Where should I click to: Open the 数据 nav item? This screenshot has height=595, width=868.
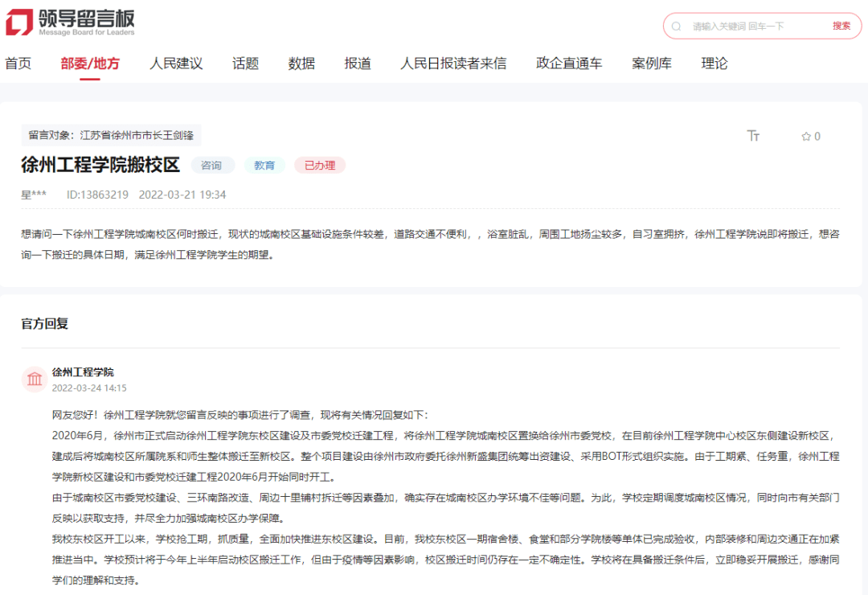point(301,64)
